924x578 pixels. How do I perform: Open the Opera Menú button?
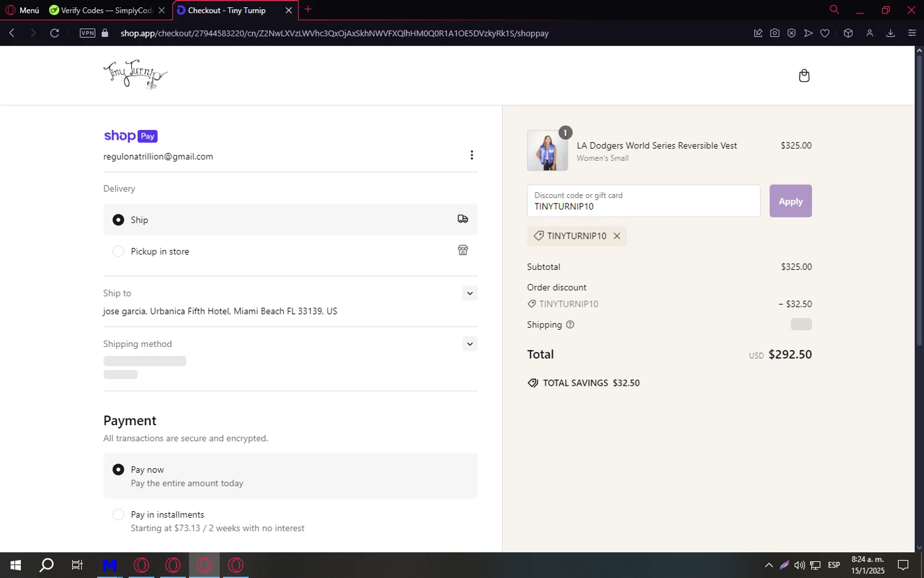[23, 10]
